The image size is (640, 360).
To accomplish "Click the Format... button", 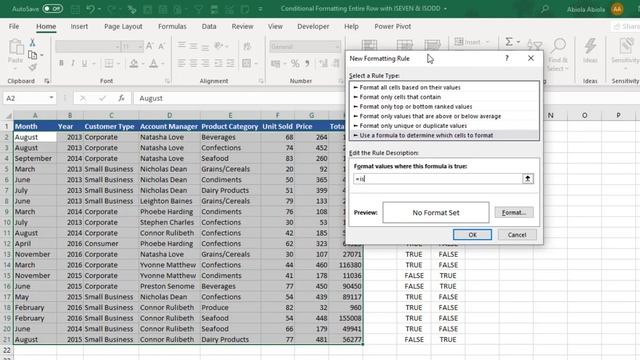I will coord(514,212).
